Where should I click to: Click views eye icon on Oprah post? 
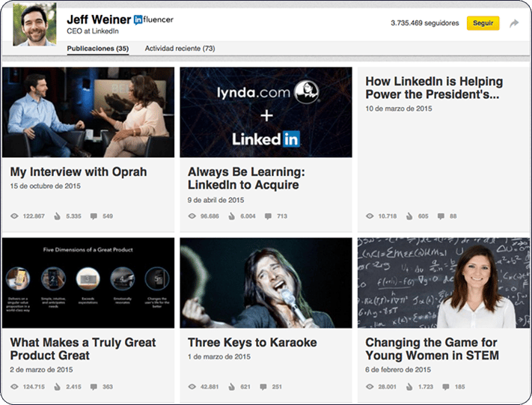[x=14, y=216]
